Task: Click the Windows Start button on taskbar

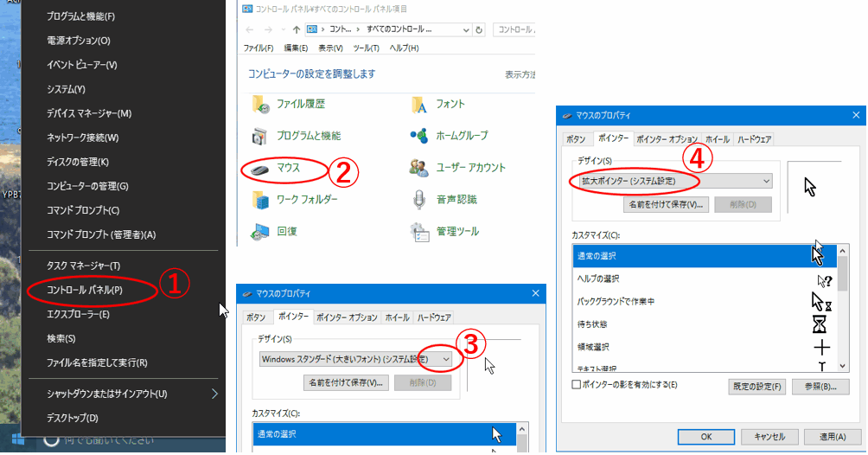Action: (x=17, y=440)
